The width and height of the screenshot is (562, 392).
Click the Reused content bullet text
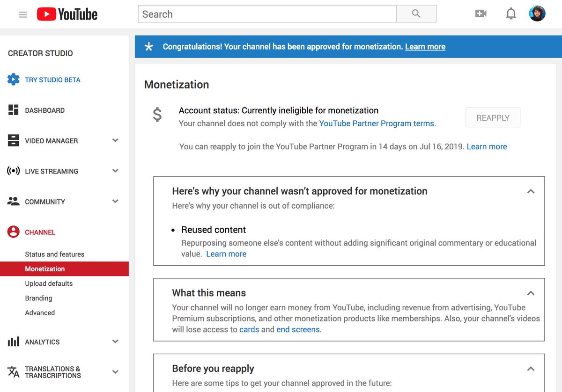[214, 230]
